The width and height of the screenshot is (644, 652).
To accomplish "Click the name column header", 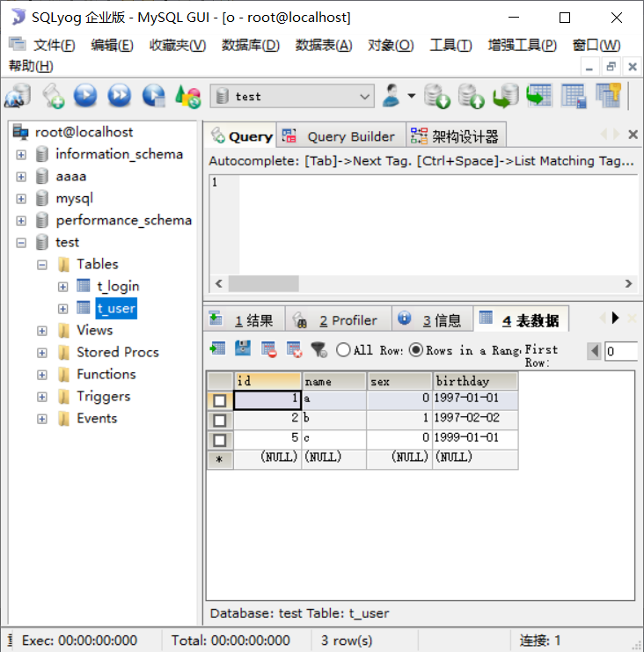I will tap(333, 381).
